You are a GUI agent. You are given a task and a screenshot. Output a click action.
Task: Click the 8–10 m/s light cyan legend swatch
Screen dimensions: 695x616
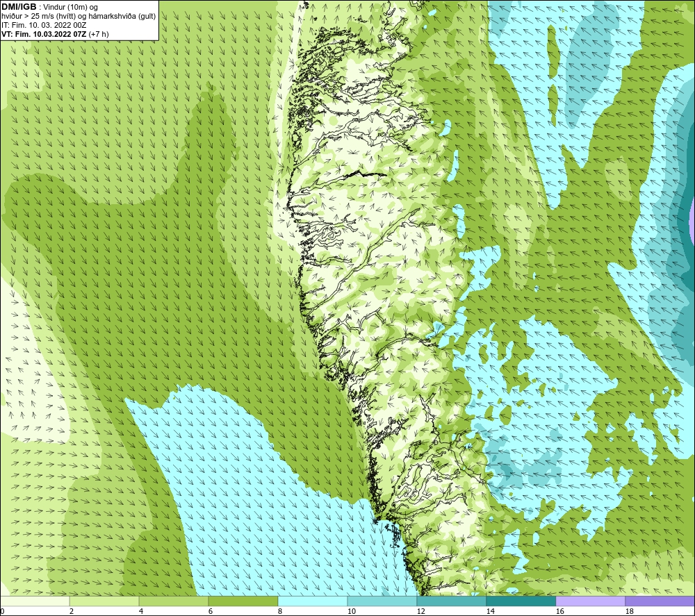click(x=313, y=601)
